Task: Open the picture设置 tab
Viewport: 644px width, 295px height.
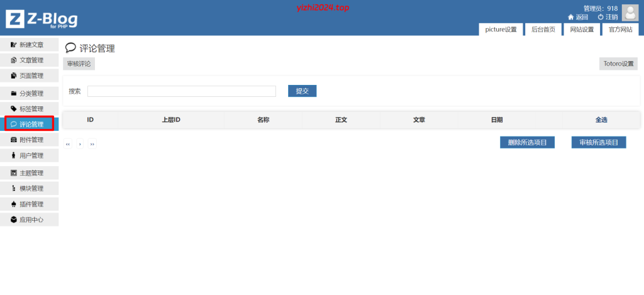Action: 501,30
